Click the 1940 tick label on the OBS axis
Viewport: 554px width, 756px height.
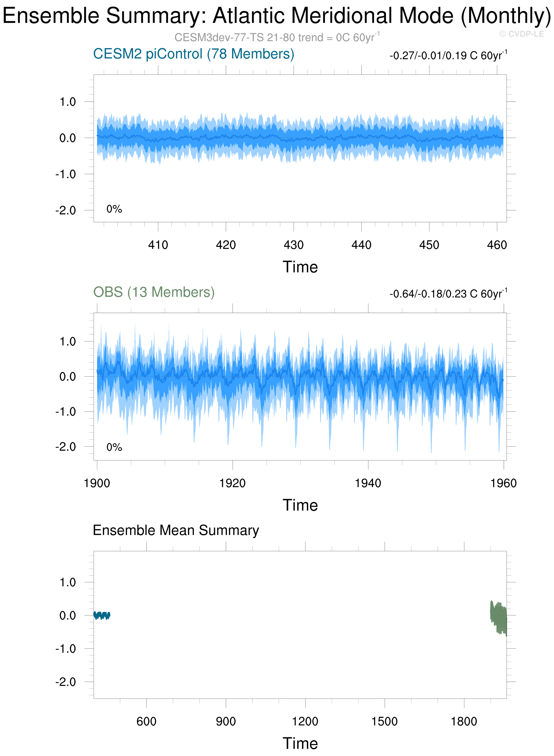tap(368, 483)
